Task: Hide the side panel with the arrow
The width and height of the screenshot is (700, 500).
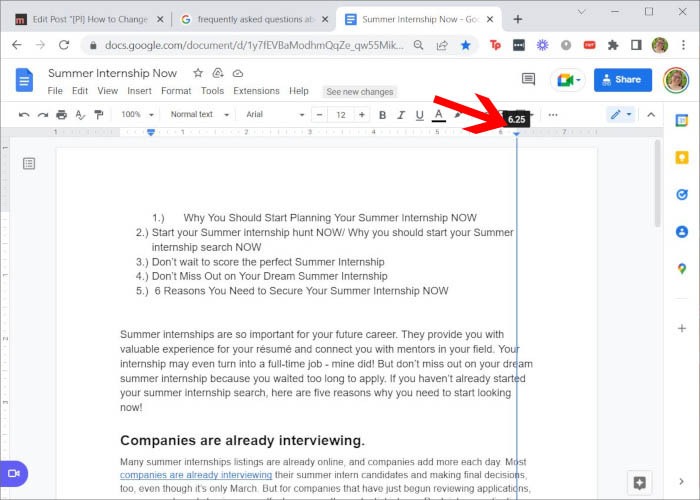Action: click(681, 481)
